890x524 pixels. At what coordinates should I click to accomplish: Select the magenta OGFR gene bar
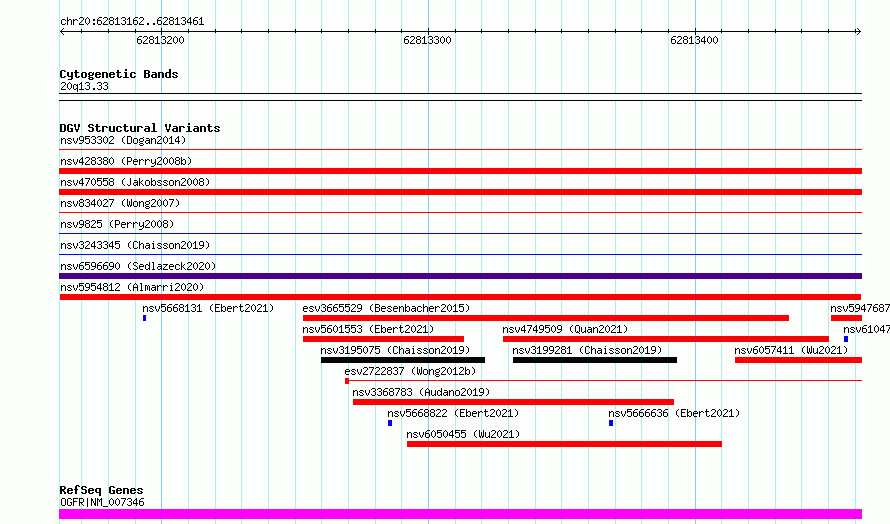pos(460,514)
